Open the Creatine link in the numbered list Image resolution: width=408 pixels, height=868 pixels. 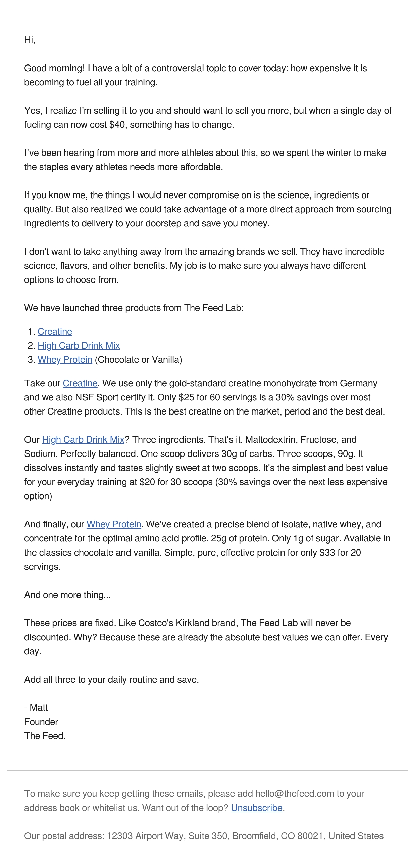click(x=55, y=332)
